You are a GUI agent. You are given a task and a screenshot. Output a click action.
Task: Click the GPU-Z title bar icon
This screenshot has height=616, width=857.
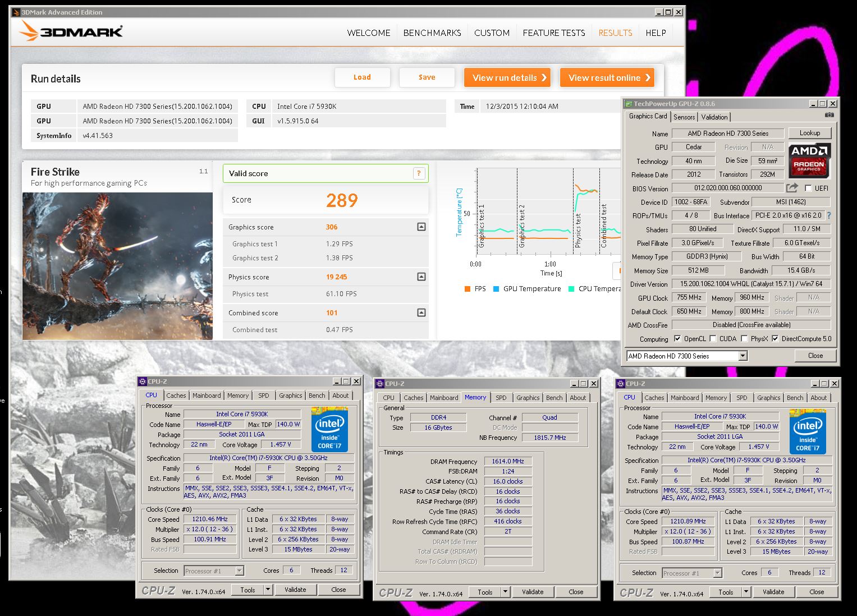tap(628, 104)
